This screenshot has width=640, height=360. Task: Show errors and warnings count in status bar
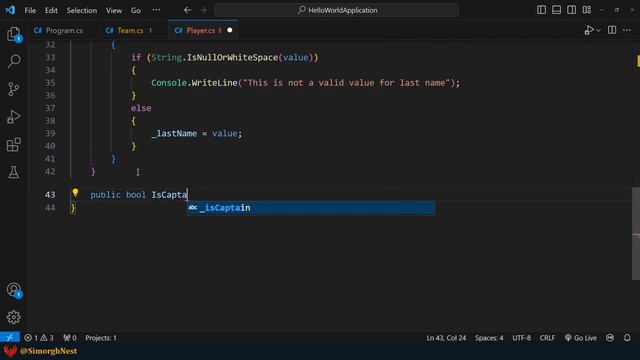(x=39, y=338)
